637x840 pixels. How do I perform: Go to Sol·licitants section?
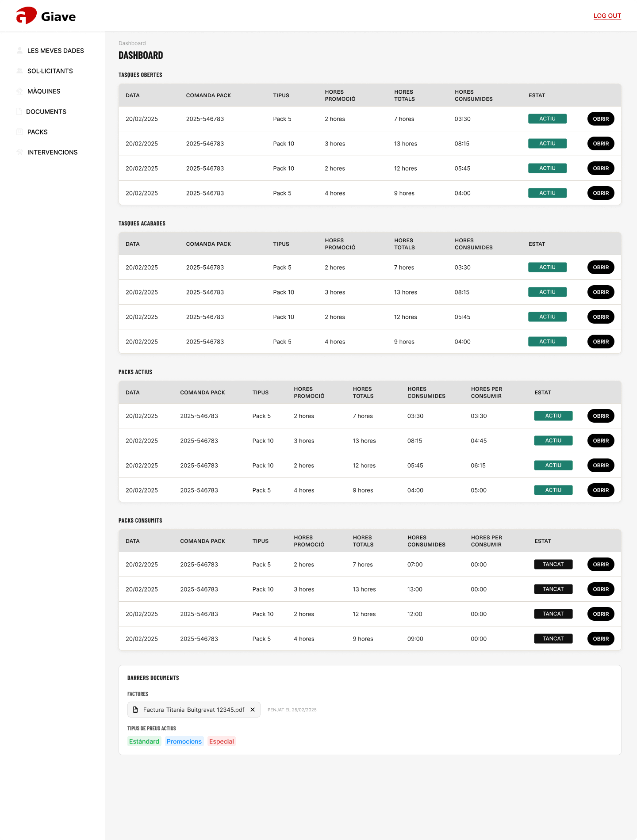pyautogui.click(x=50, y=71)
